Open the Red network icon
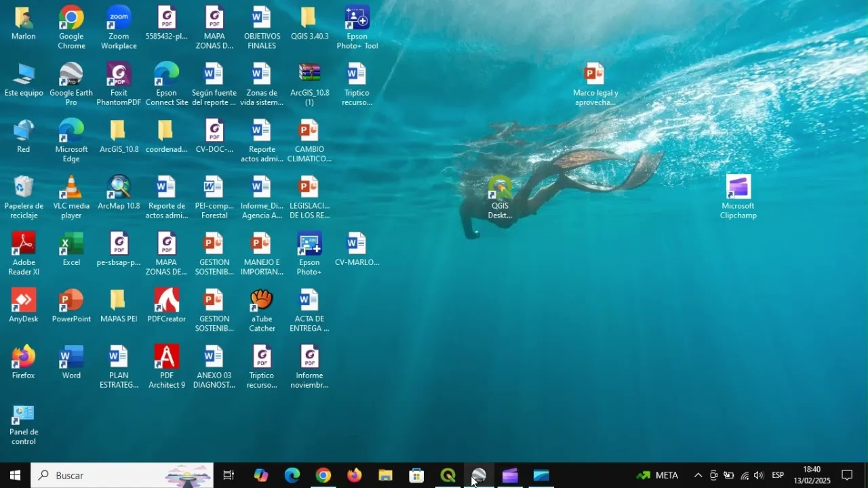 24,136
